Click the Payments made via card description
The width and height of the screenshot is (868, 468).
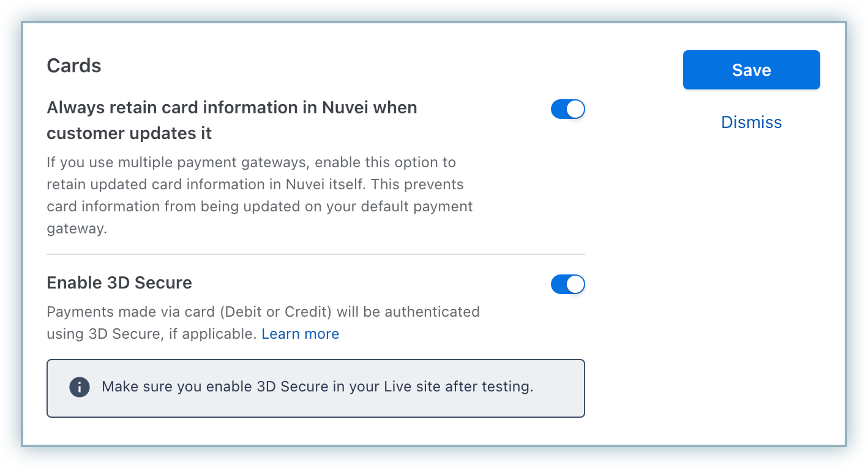coord(263,312)
